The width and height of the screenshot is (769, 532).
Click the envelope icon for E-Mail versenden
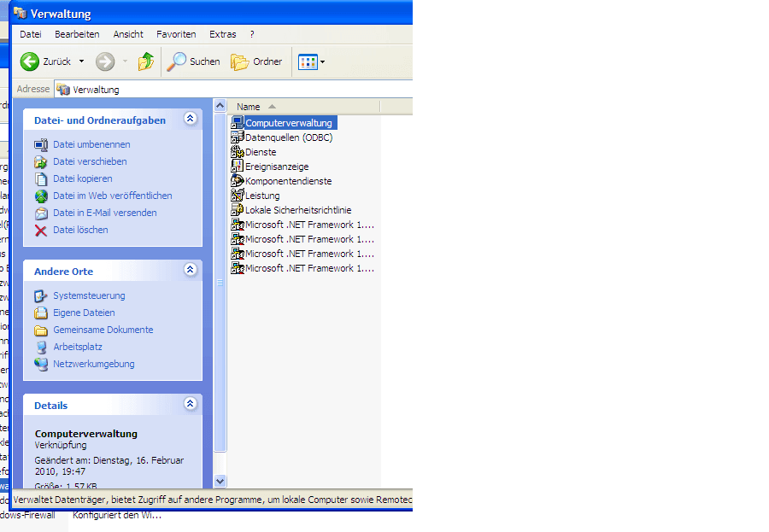41,213
